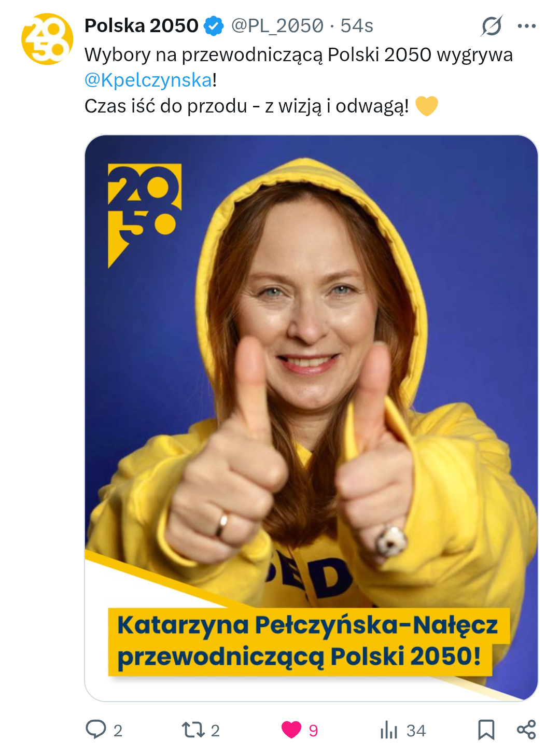Click the 54s post timestamp
The image size is (560, 755).
pos(357,25)
